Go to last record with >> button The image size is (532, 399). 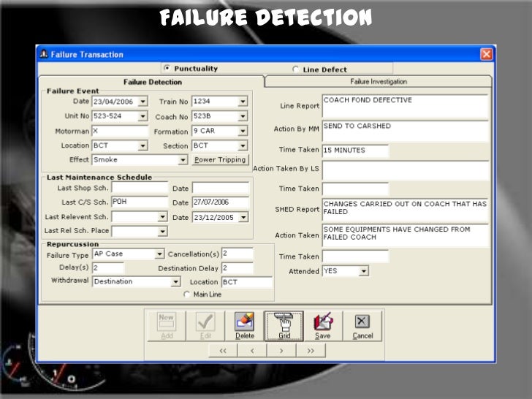click(311, 351)
